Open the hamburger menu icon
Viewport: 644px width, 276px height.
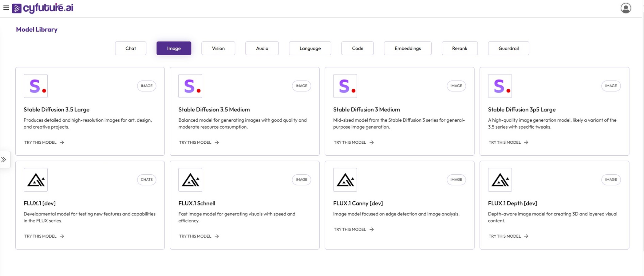click(6, 8)
